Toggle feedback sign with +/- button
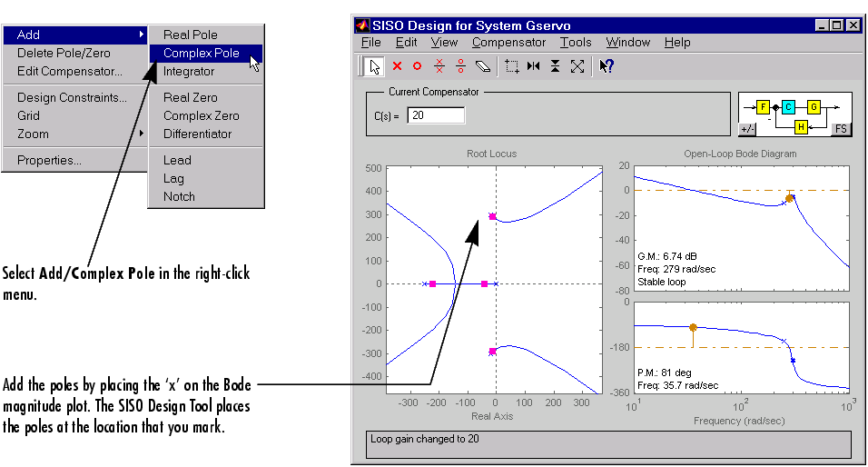This screenshot has width=868, height=467. 748,129
